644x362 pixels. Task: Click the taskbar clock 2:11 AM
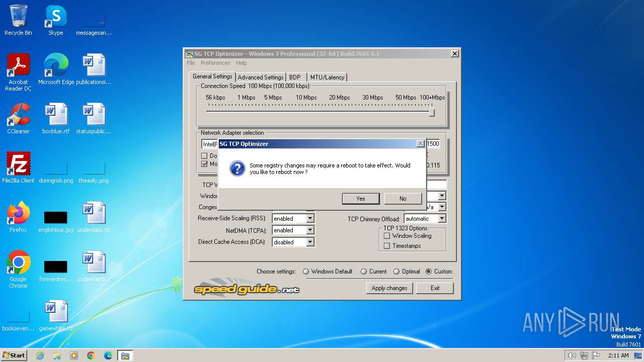tap(618, 355)
